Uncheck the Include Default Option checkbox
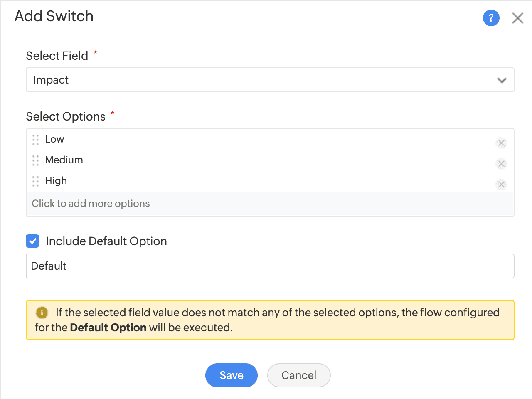The image size is (532, 399). [32, 241]
